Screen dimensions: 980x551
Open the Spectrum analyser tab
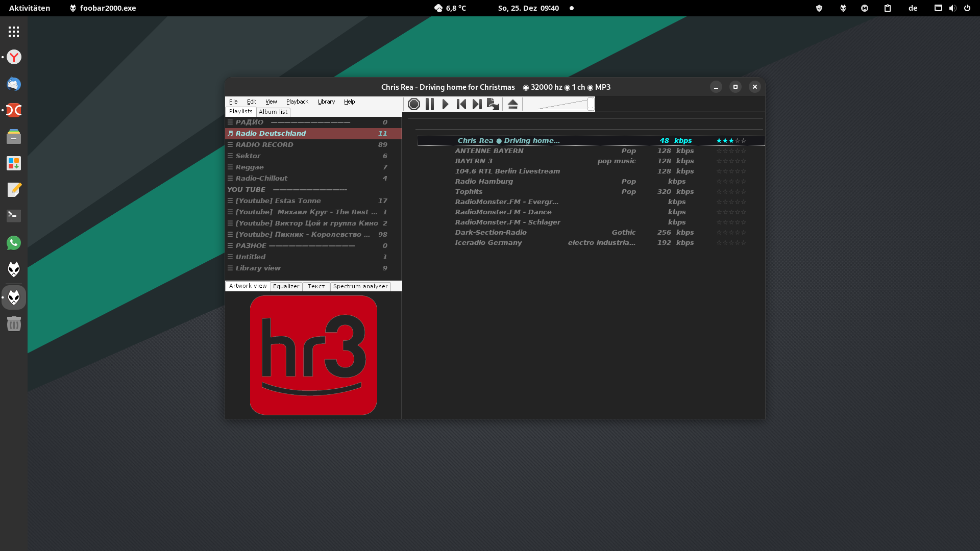click(x=360, y=286)
